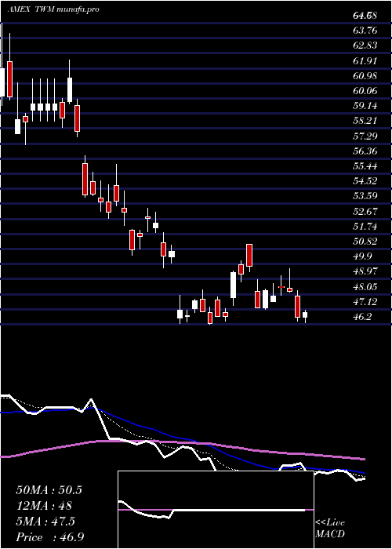Click the 56.36 price axis label
Image resolution: width=392 pixels, height=549 pixels.
tap(365, 151)
